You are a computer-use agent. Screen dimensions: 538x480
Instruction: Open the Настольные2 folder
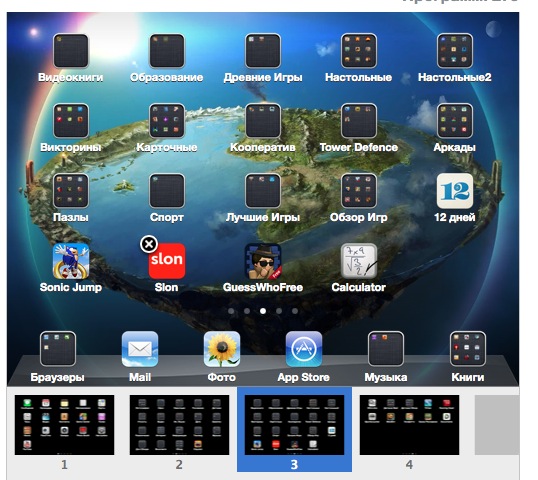[x=455, y=51]
